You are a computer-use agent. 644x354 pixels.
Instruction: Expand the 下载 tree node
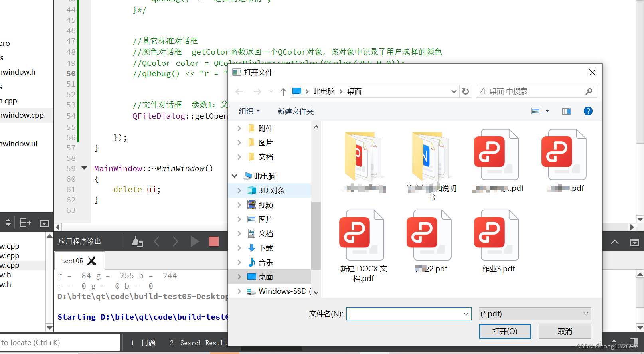239,248
